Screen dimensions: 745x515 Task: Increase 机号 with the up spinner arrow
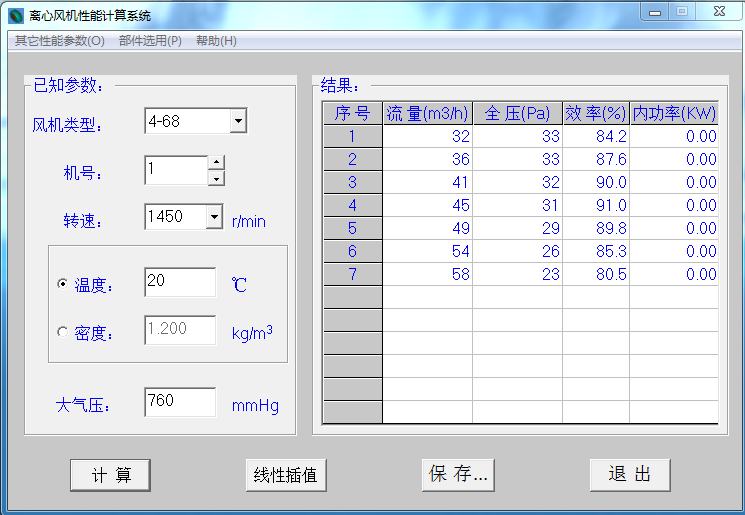point(217,162)
